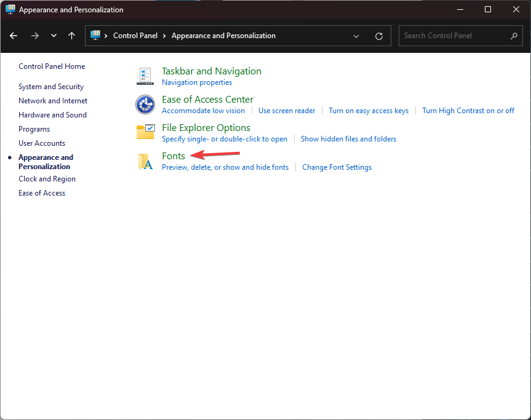
Task: Open the Taskbar and Navigation heading
Action: click(212, 71)
